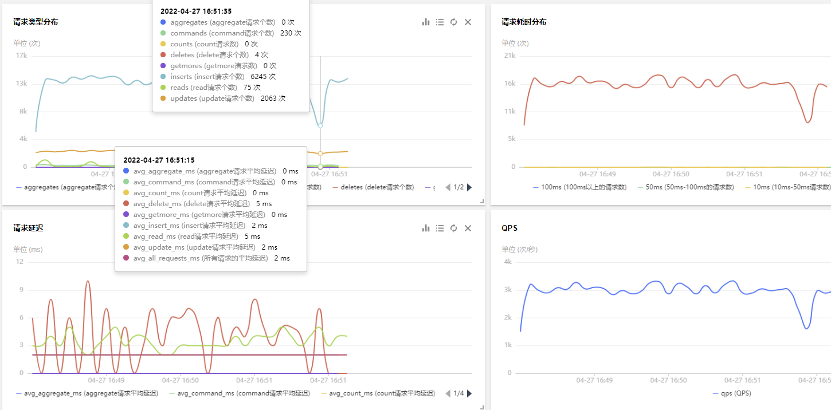Refresh the top-left request type chart
Screen dimensions: 832x410
453,21
